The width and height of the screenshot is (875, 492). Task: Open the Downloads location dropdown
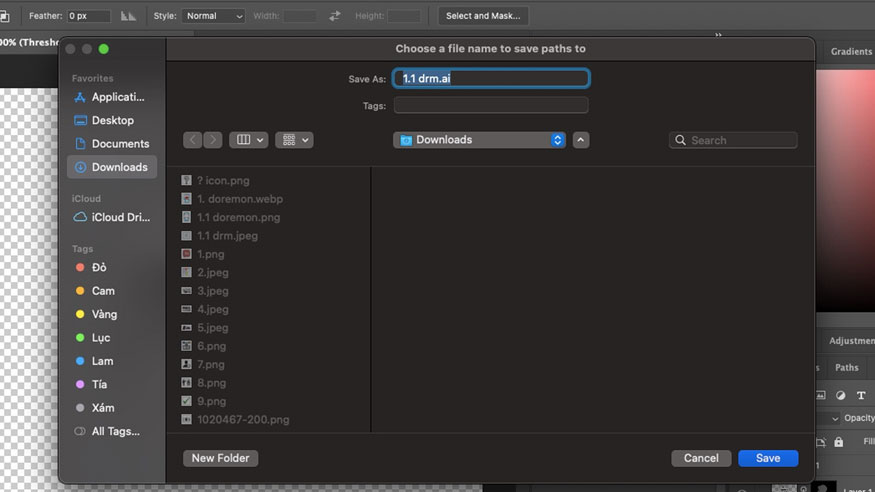point(480,140)
